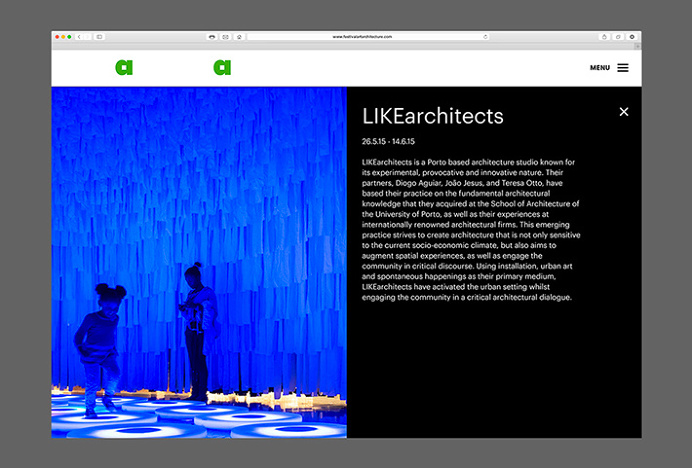This screenshot has width=692, height=468.
Task: Focus the address bar URL field
Action: coord(368,37)
